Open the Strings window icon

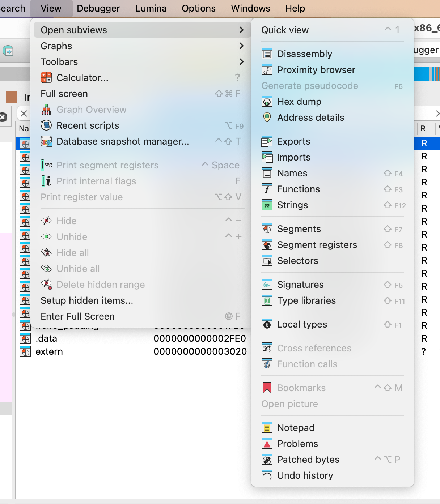267,205
